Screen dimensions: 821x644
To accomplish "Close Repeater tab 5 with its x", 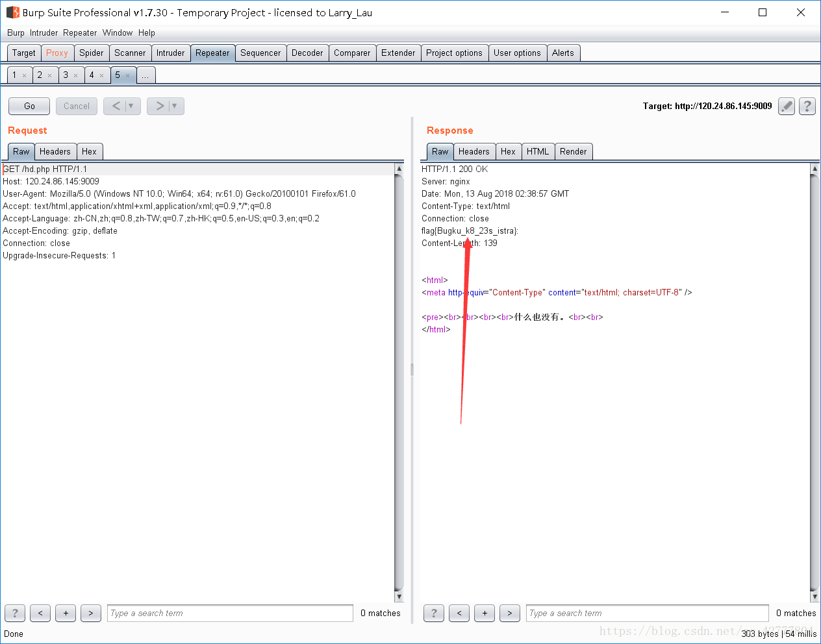I will (127, 76).
